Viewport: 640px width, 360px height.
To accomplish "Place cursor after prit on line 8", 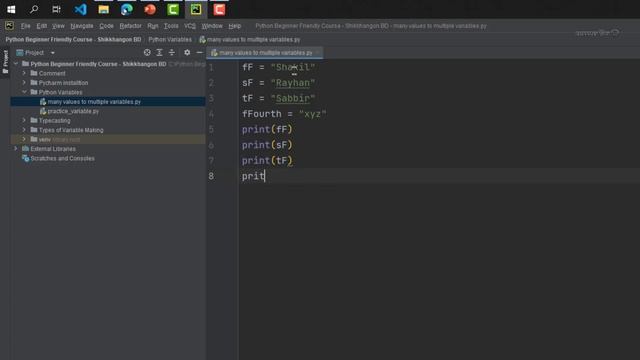I will pos(265,176).
